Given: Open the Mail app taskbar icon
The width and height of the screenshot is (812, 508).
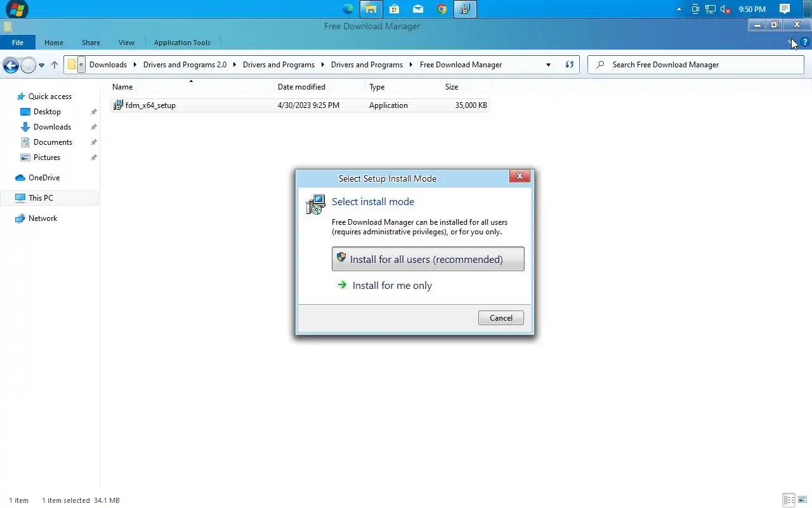Looking at the screenshot, I should (418, 9).
